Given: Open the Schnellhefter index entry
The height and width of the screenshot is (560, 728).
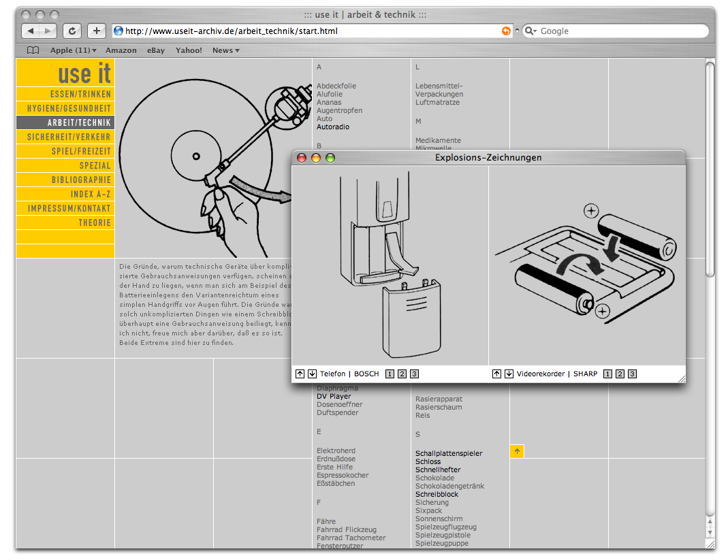Looking at the screenshot, I should 438,470.
